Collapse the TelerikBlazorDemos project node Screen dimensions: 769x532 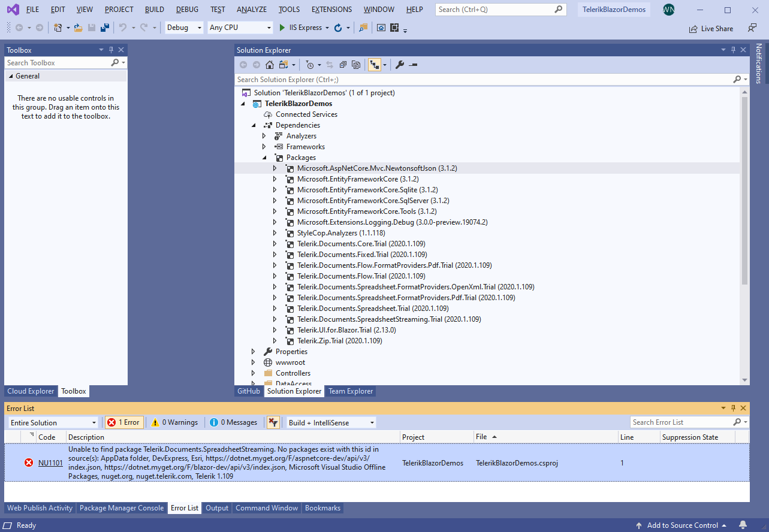point(243,104)
